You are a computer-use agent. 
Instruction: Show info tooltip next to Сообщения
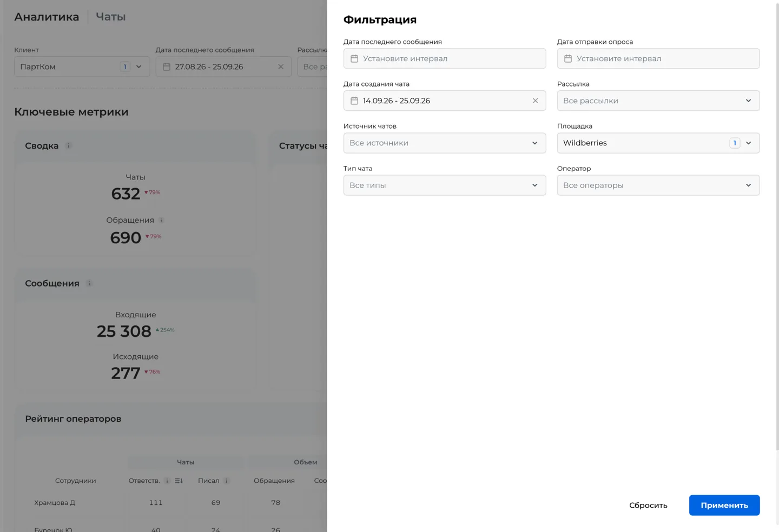click(89, 283)
